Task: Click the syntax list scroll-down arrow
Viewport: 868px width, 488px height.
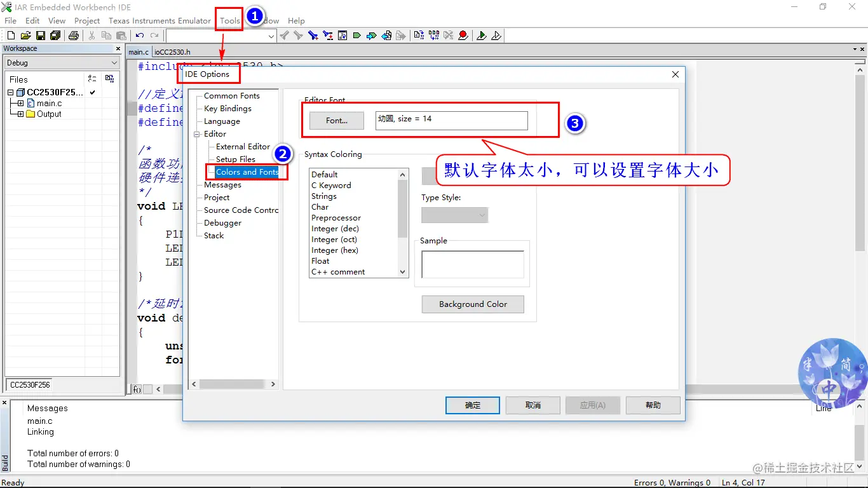Action: point(403,272)
